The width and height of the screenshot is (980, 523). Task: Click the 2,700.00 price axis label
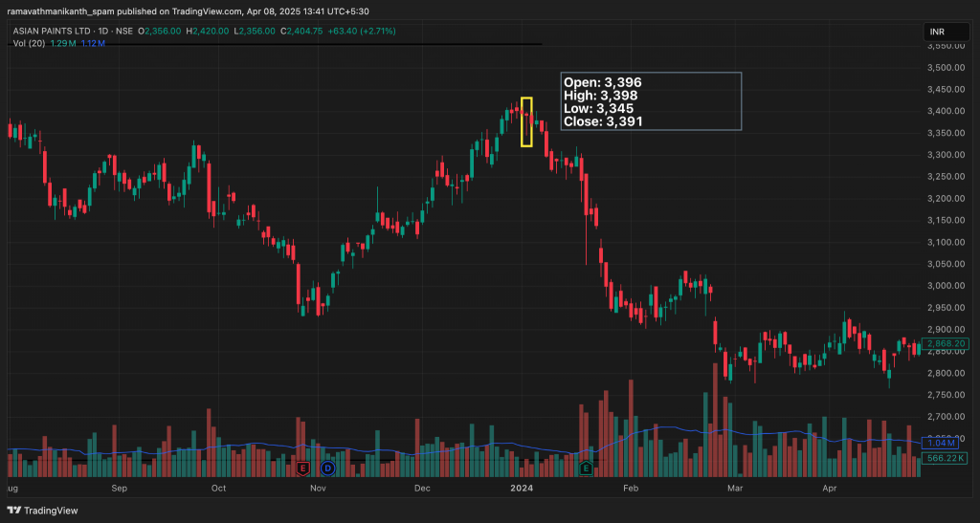(x=947, y=417)
